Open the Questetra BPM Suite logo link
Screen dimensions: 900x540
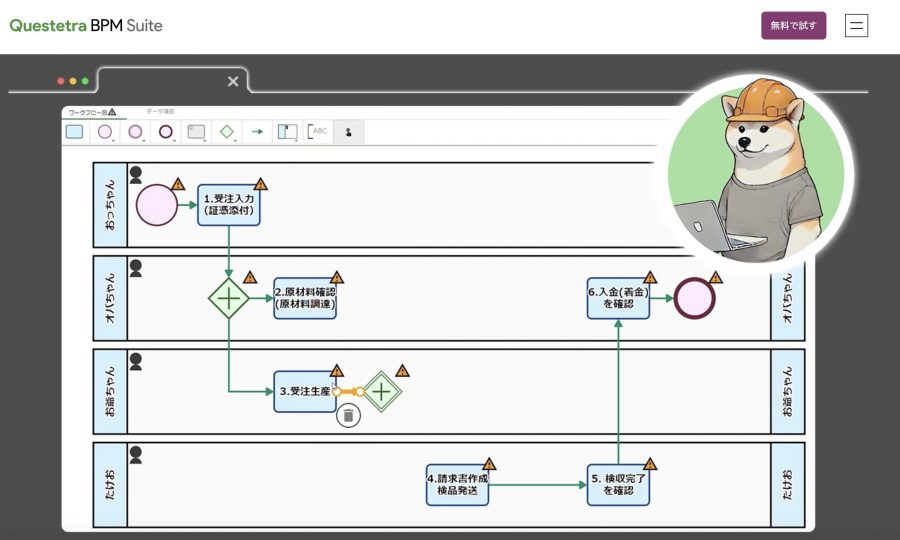click(x=86, y=25)
